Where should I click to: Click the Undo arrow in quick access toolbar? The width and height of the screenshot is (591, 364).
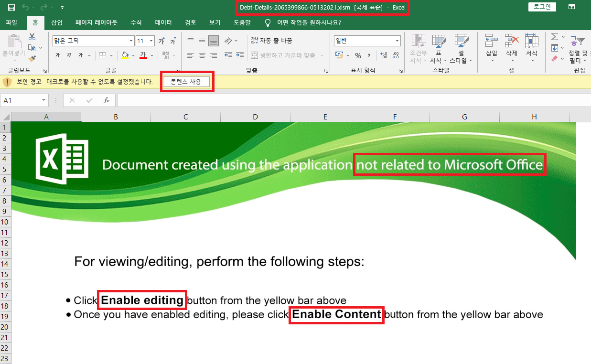(25, 7)
